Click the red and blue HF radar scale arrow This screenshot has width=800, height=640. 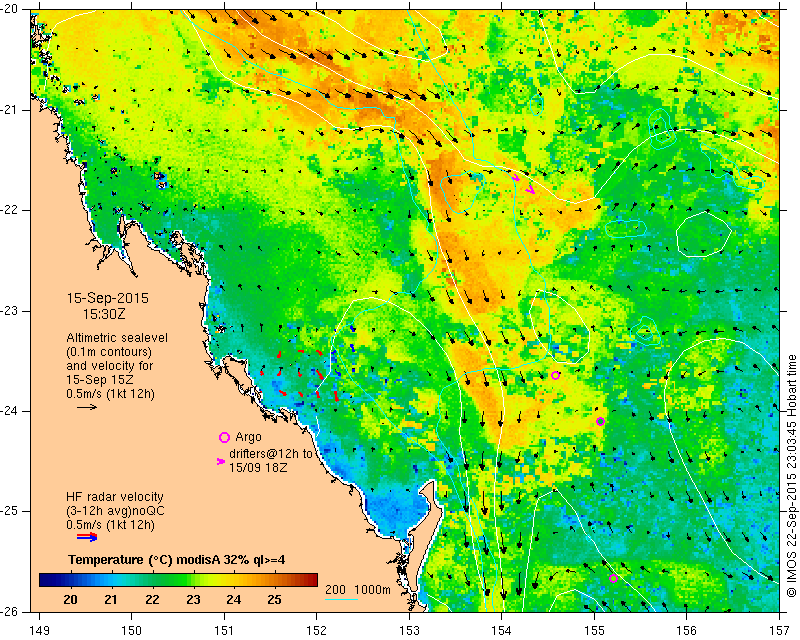pos(87,536)
